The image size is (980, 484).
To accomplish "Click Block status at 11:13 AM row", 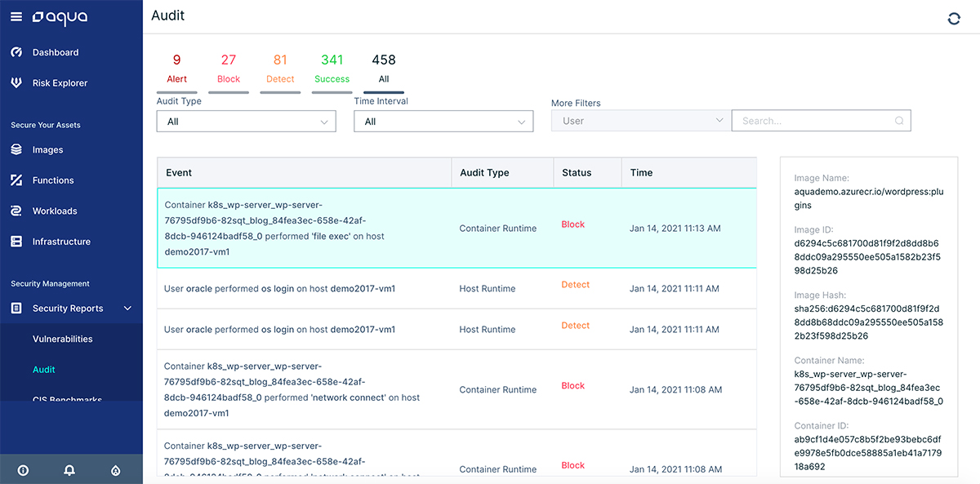I will pyautogui.click(x=573, y=224).
